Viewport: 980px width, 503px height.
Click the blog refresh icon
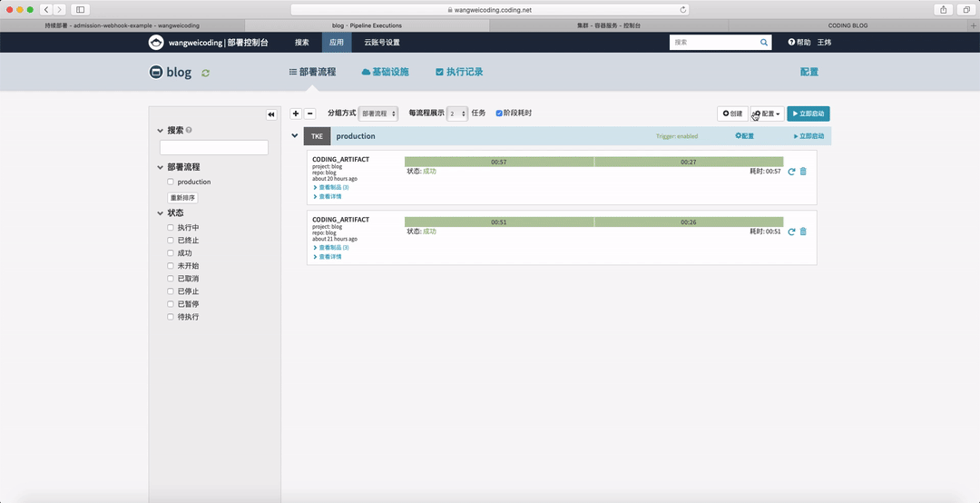tap(206, 74)
